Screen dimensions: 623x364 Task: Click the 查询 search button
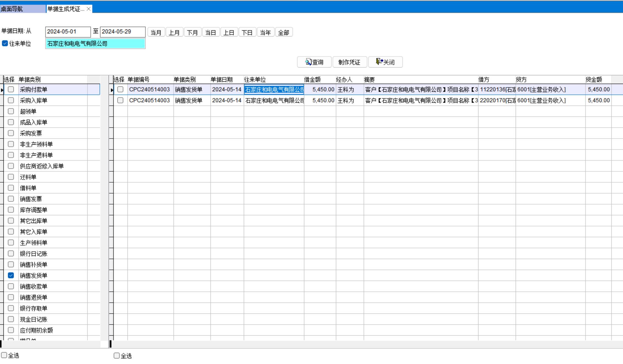(314, 62)
